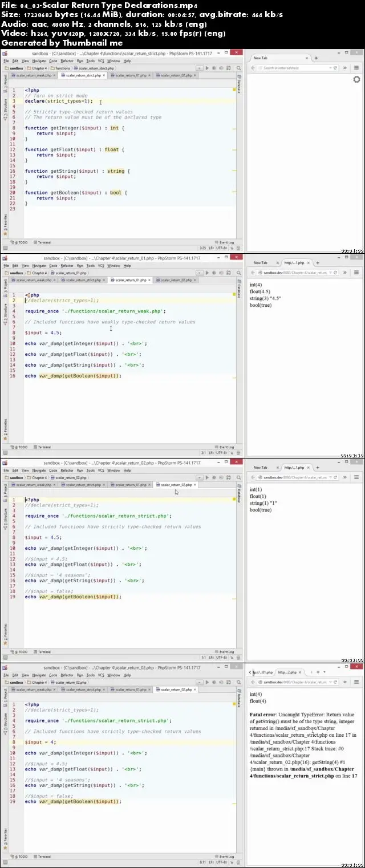Open Help menu in the Fatal error frame's PhpStorm
The height and width of the screenshot is (868, 365).
click(x=127, y=675)
